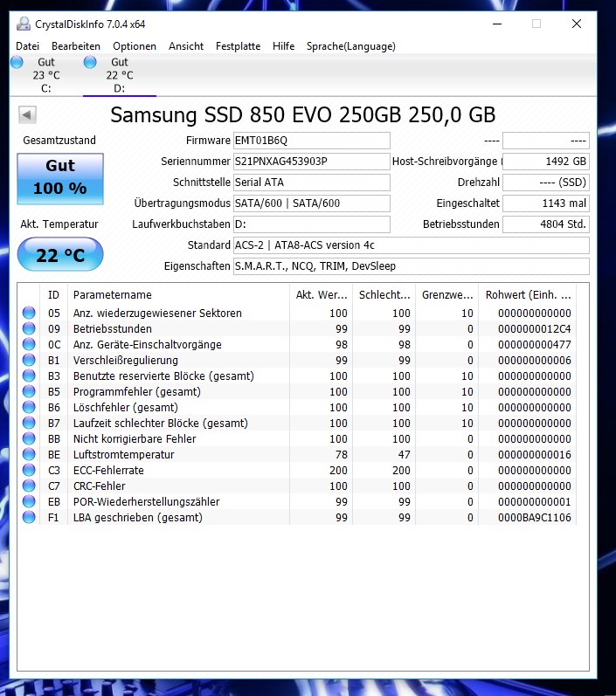Close the CrystalDiskInfo window
Viewport: 616px width, 696px height.
click(577, 24)
